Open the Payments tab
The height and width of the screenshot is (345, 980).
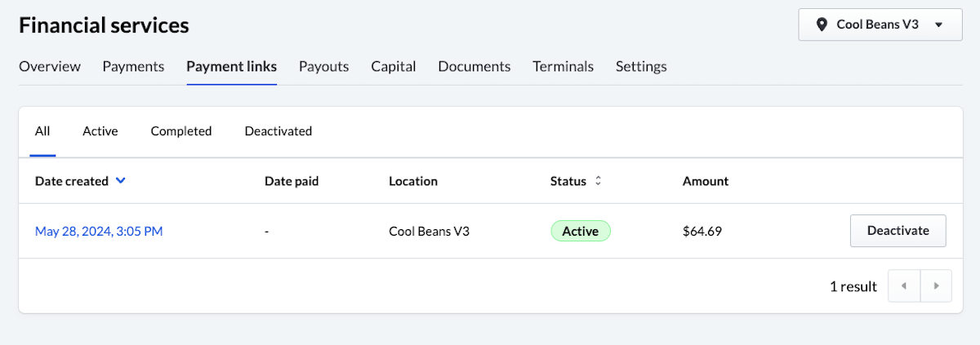click(x=133, y=67)
